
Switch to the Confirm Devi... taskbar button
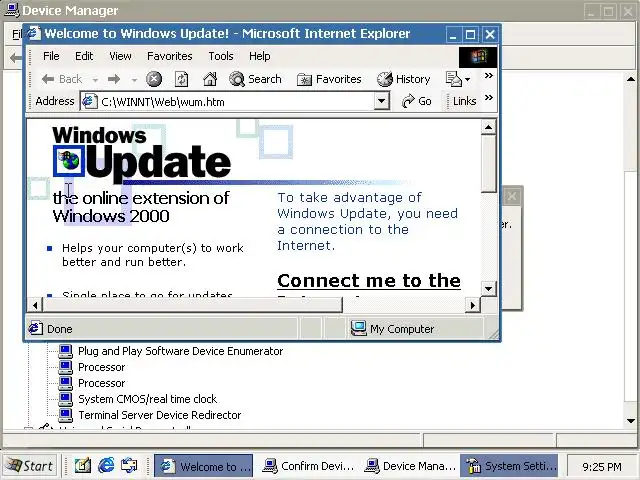point(307,466)
